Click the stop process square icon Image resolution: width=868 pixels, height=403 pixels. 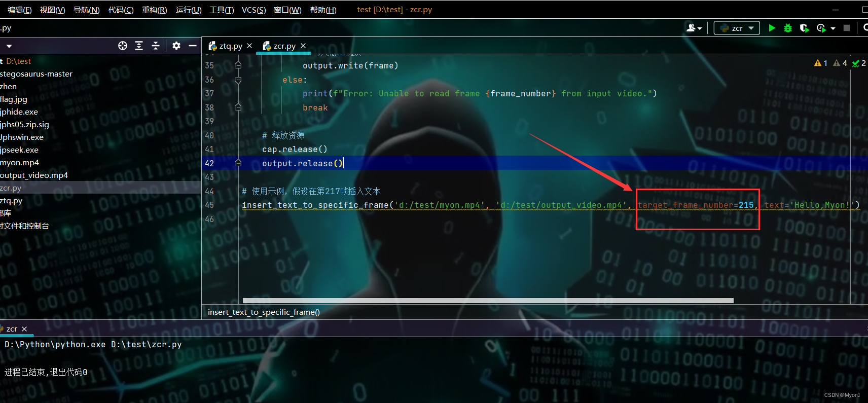847,28
